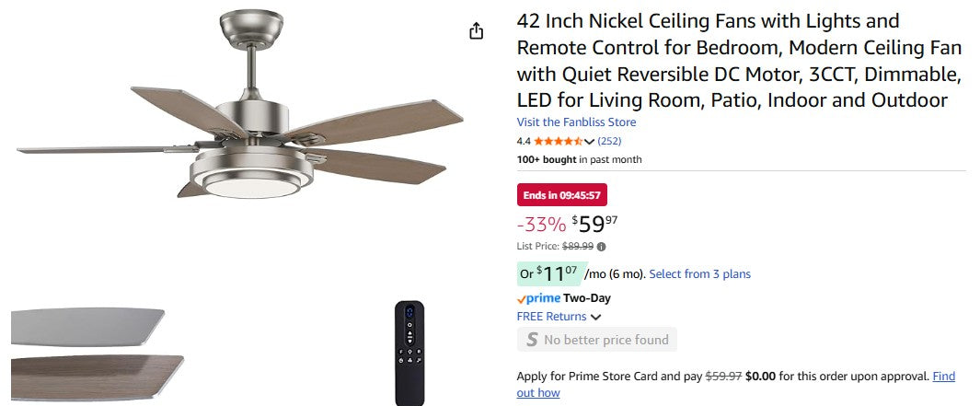Screen dimensions: 980x406
Task: Click the black remote control image
Action: pos(409,352)
